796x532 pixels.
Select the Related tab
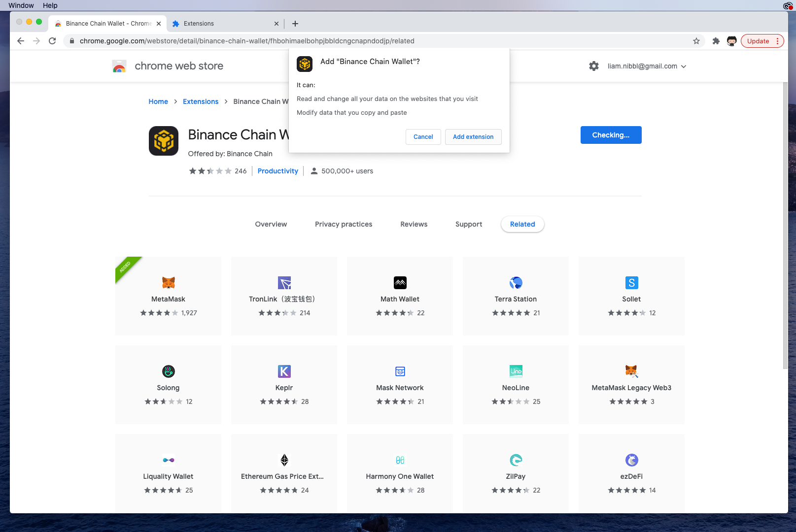(522, 224)
